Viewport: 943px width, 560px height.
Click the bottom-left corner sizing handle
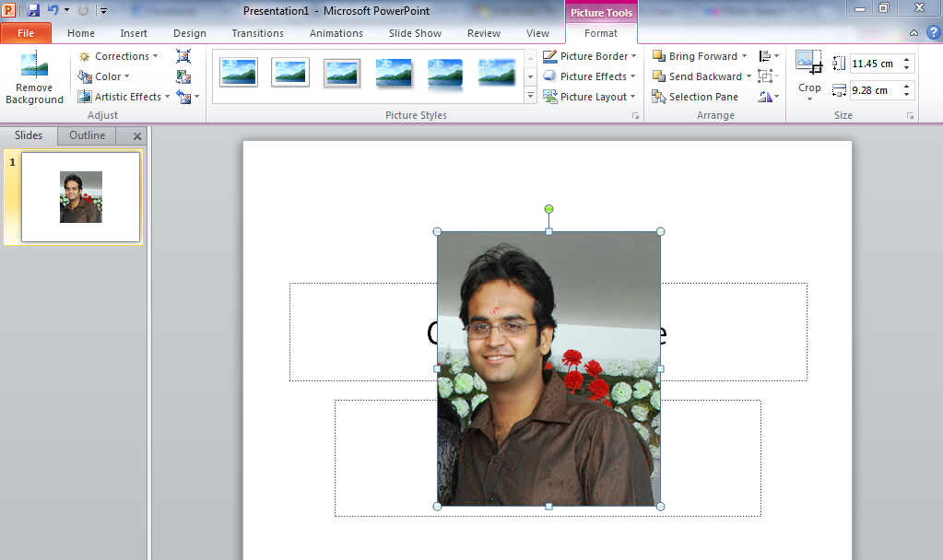point(437,507)
